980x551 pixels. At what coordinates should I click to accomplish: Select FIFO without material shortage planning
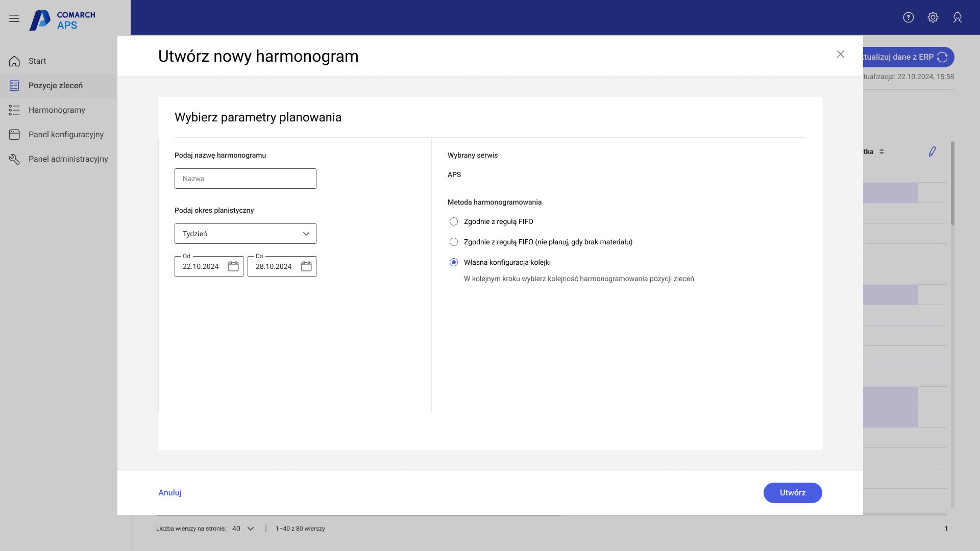coord(454,242)
